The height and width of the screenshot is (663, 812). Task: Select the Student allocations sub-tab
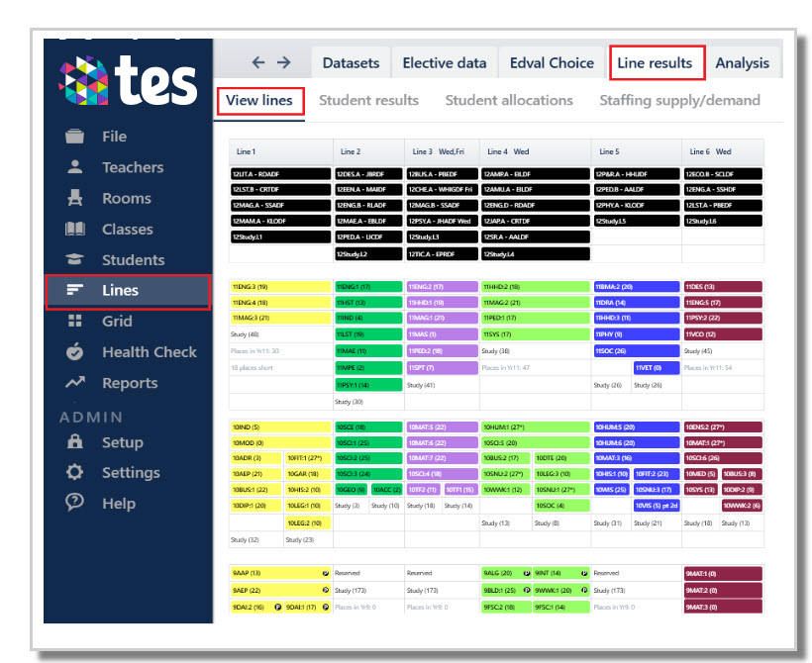click(509, 100)
